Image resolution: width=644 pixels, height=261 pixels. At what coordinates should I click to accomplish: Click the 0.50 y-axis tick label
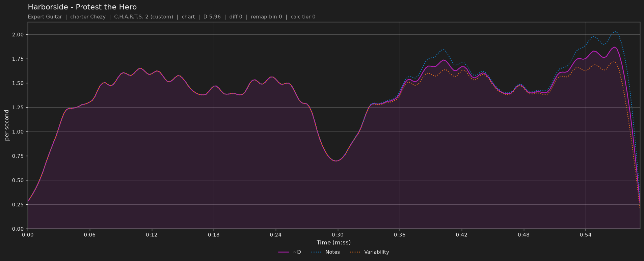[x=18, y=180]
